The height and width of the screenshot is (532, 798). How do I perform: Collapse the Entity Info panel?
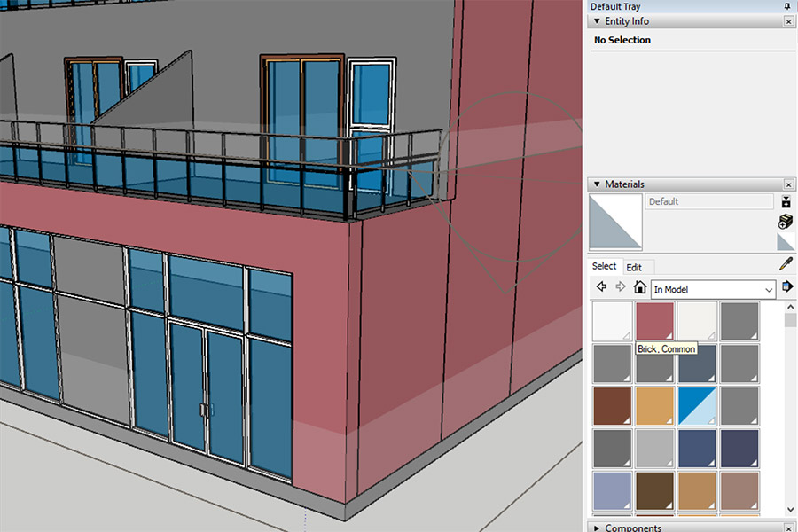click(x=597, y=21)
